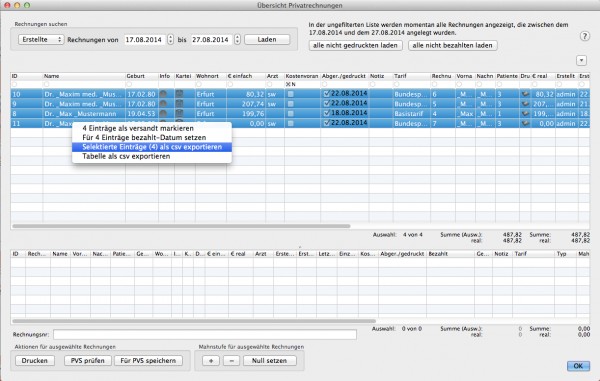Confirm with the OK button

[x=578, y=366]
